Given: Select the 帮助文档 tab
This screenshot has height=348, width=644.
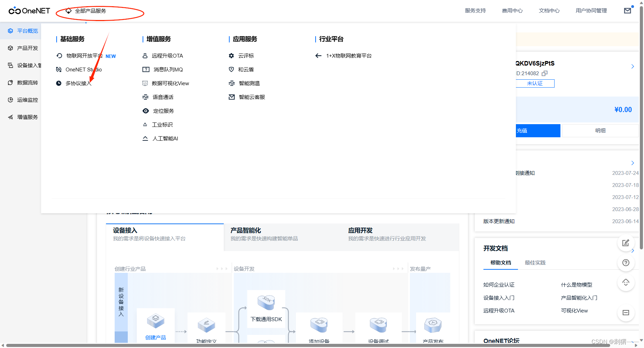Looking at the screenshot, I should click(501, 262).
